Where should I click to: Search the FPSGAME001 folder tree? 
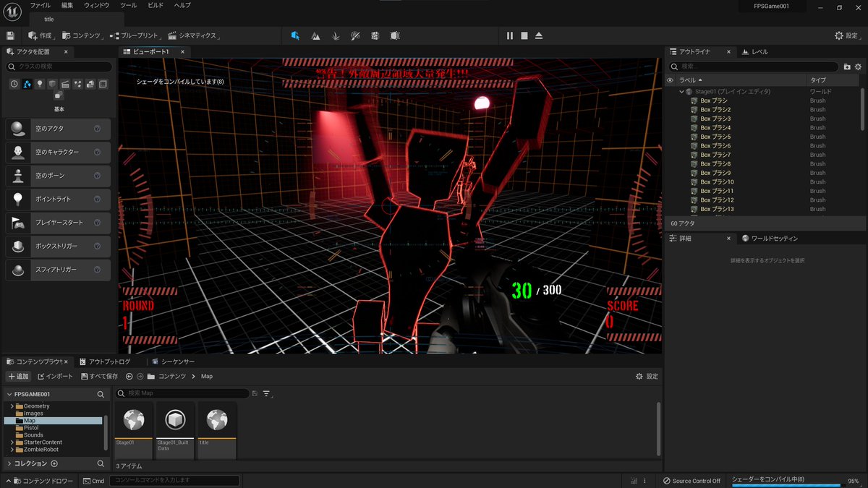[x=101, y=395]
